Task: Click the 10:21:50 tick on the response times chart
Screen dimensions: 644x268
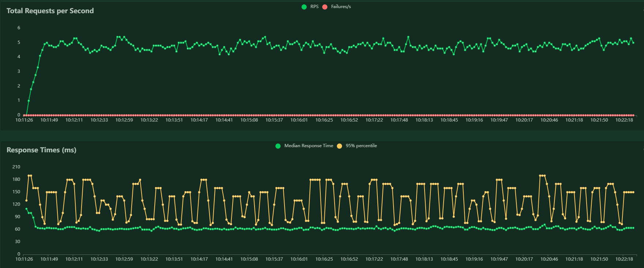Action: click(599, 259)
